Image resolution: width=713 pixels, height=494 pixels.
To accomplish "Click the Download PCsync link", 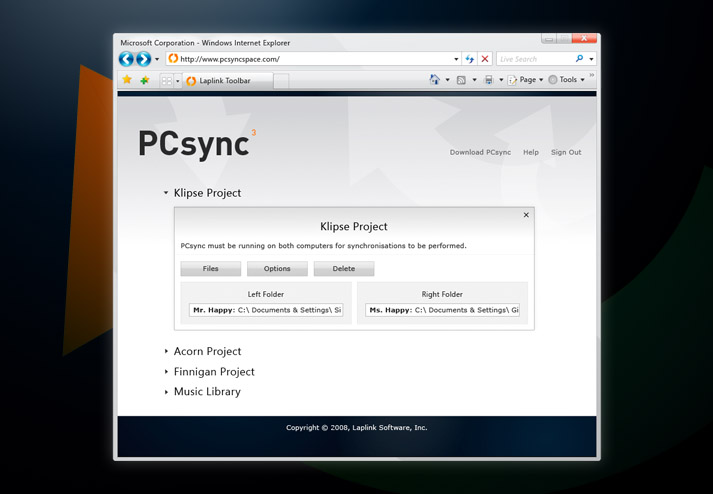I will point(480,153).
